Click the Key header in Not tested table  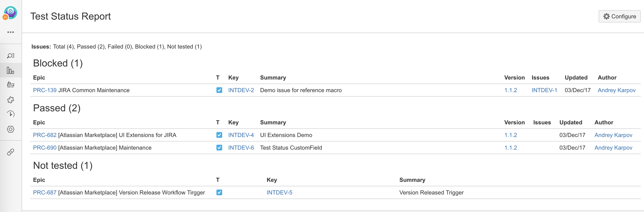(x=272, y=180)
